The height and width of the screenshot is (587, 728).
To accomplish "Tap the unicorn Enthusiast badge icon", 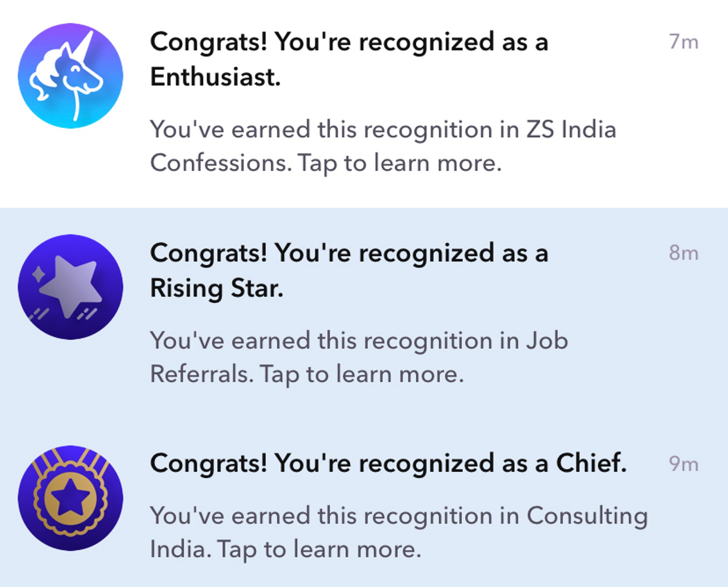I will coord(70,76).
